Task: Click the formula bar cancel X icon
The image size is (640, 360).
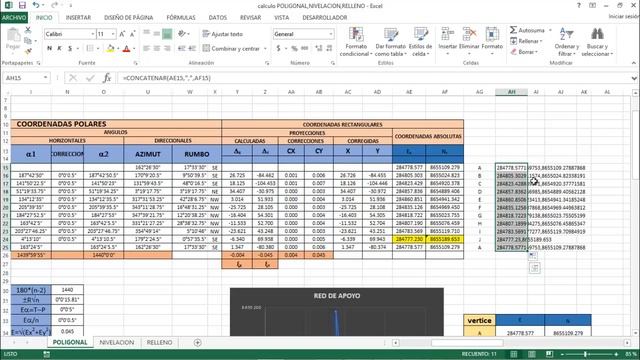Action: point(73,78)
